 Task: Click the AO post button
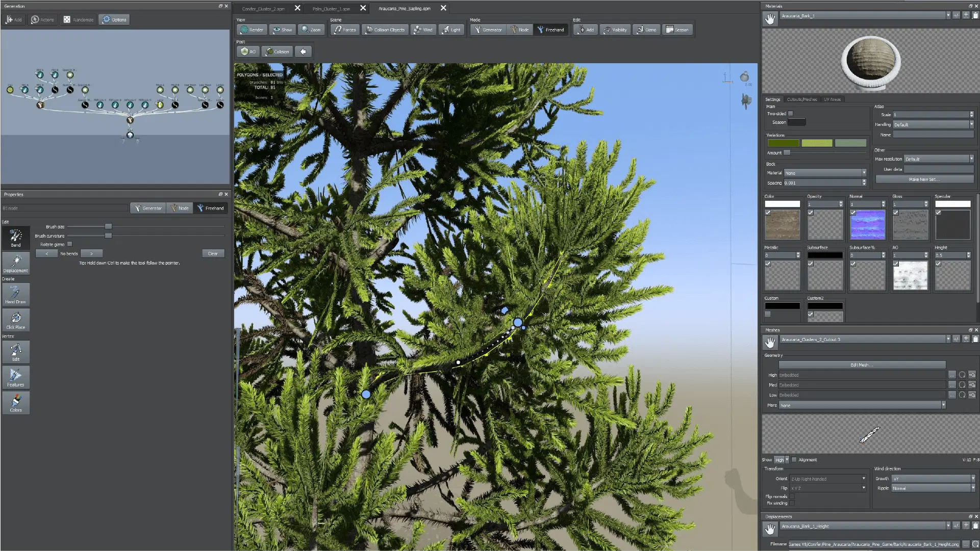click(248, 51)
